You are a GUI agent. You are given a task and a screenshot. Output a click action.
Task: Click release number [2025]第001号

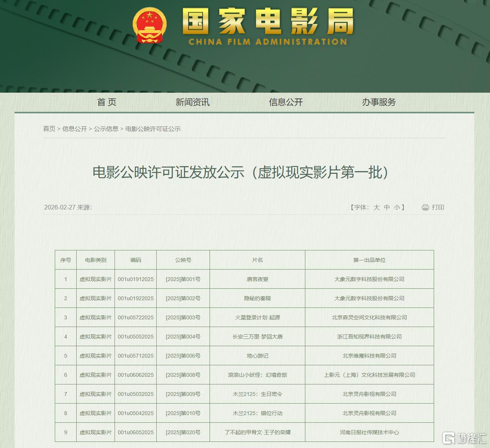tap(183, 279)
